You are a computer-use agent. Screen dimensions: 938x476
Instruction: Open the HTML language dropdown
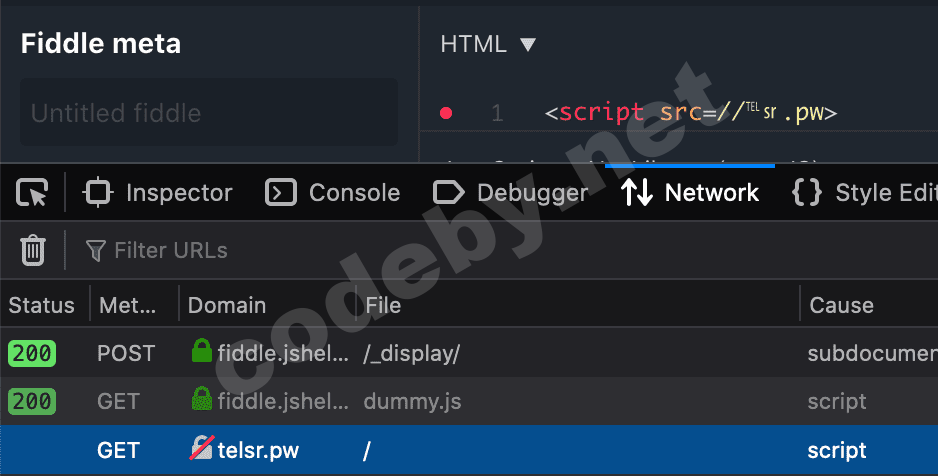[488, 44]
